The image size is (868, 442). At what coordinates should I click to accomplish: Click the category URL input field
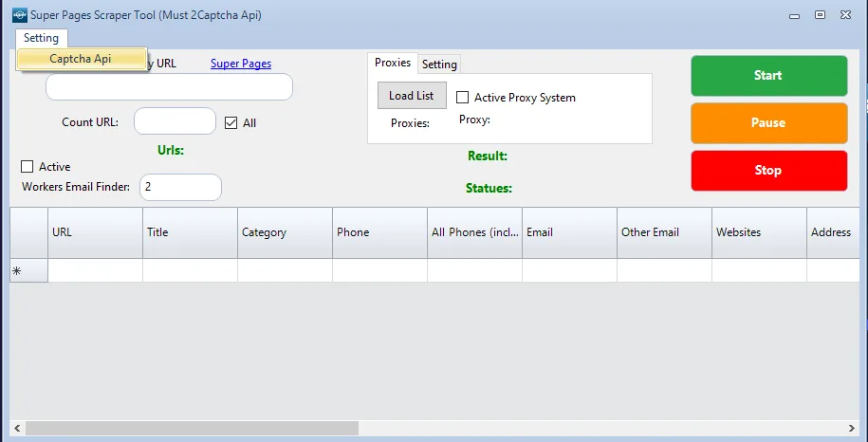point(169,87)
